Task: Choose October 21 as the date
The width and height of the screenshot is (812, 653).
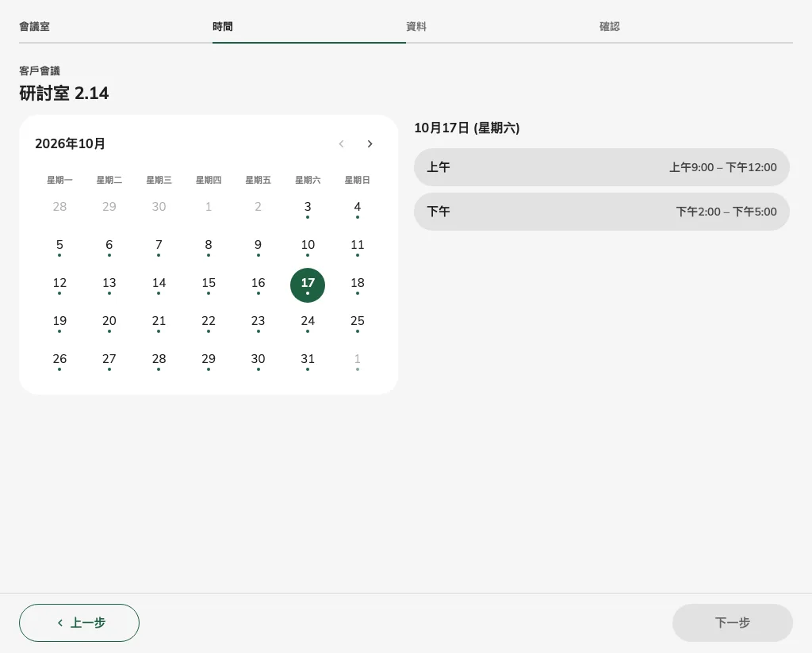Action: (159, 323)
